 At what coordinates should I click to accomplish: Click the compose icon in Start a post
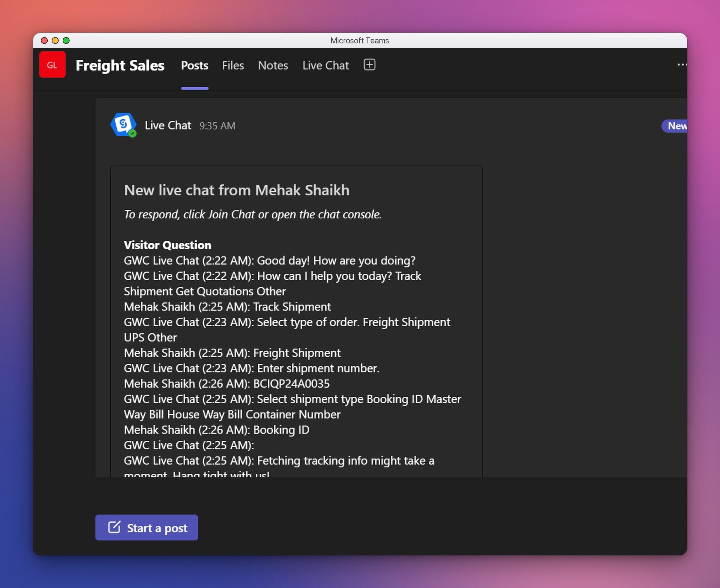[x=114, y=527]
